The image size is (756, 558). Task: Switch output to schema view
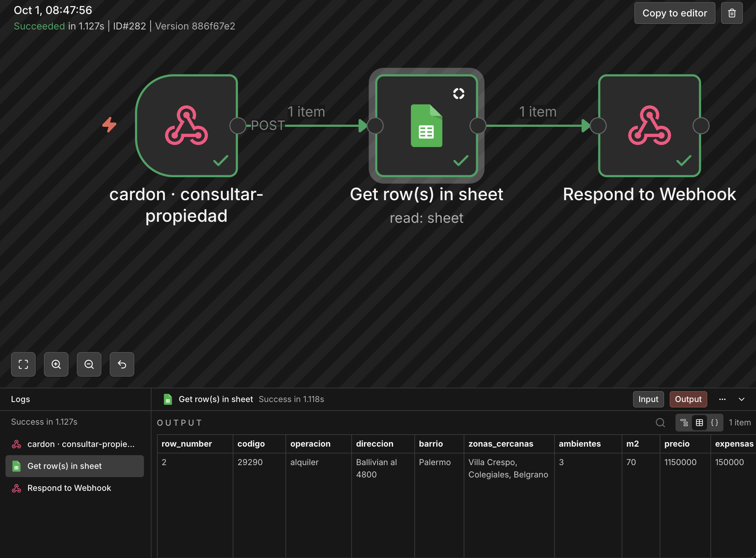tap(684, 423)
